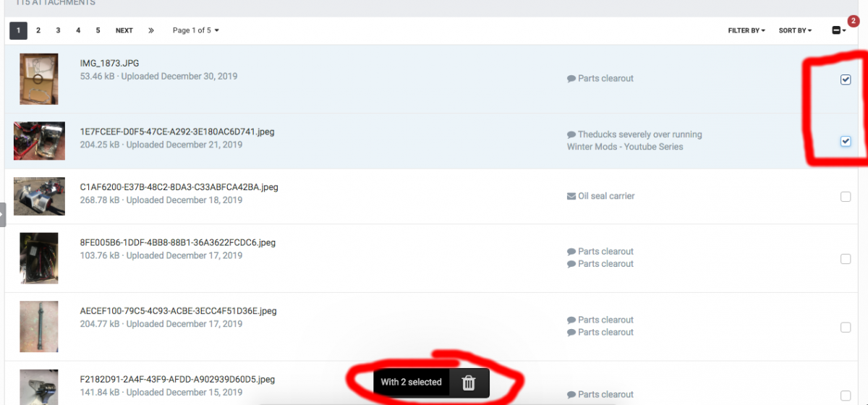Open the IMG_1873.JPG thumbnail
Image resolution: width=868 pixels, height=405 pixels.
click(39, 79)
